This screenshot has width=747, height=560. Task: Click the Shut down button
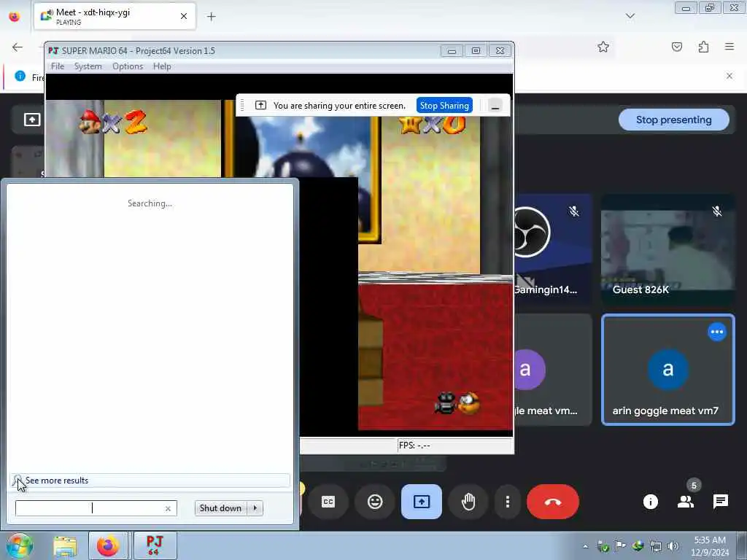point(220,508)
